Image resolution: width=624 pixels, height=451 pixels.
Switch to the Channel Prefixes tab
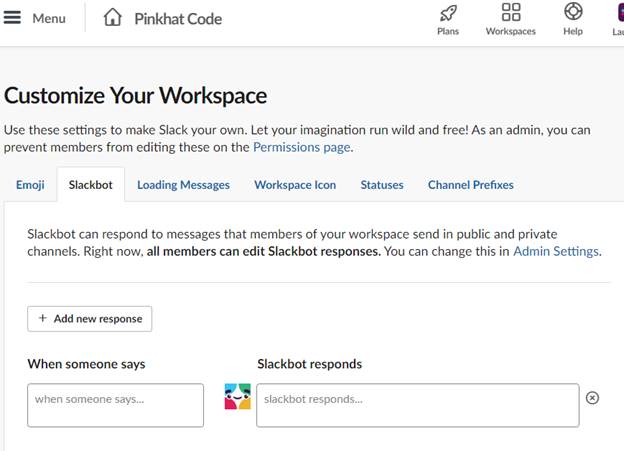(471, 185)
